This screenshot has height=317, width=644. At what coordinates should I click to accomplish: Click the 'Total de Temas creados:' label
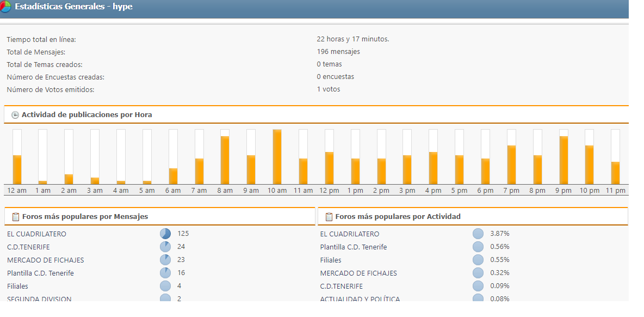click(45, 65)
